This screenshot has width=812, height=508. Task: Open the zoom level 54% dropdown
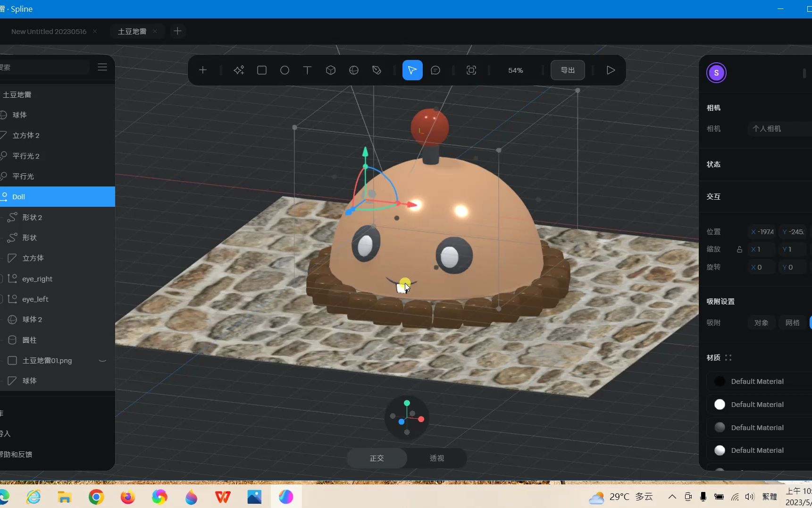pyautogui.click(x=516, y=70)
